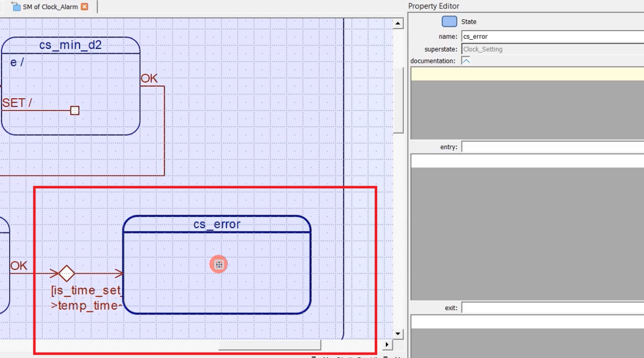This screenshot has height=358, width=644.
Task: Click the entry input field
Action: (552, 147)
